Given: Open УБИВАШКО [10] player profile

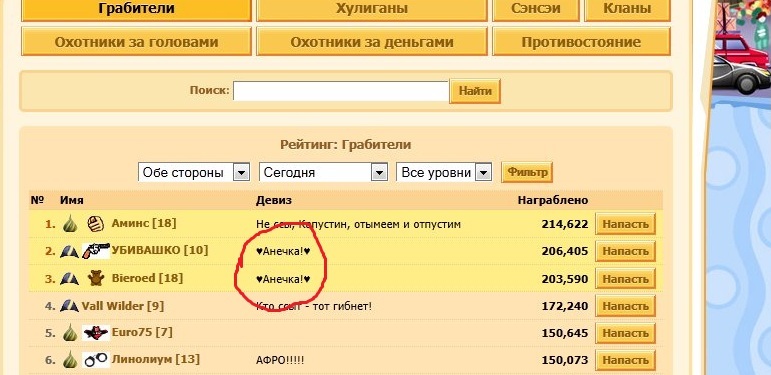Looking at the screenshot, I should point(160,251).
